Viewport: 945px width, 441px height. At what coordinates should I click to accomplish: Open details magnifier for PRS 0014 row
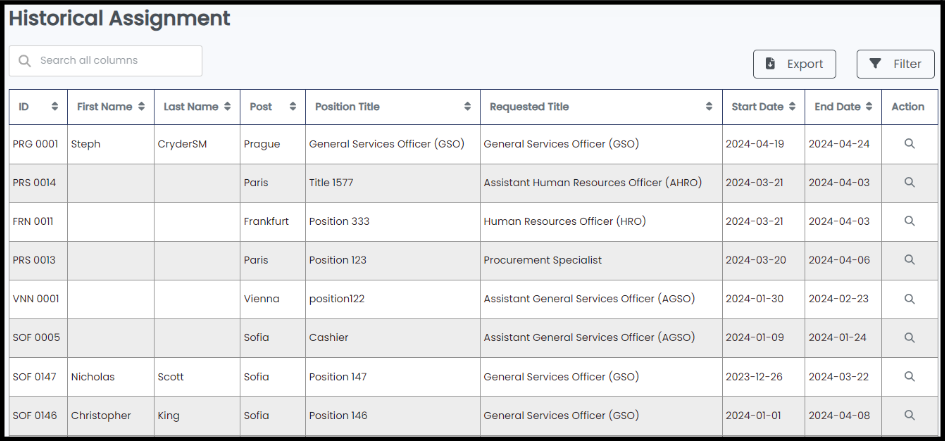point(909,183)
